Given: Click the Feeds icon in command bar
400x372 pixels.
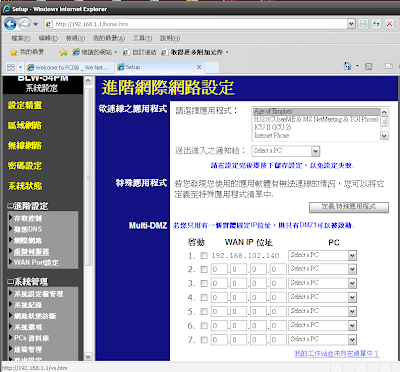Looking at the screenshot, I should 368,66.
